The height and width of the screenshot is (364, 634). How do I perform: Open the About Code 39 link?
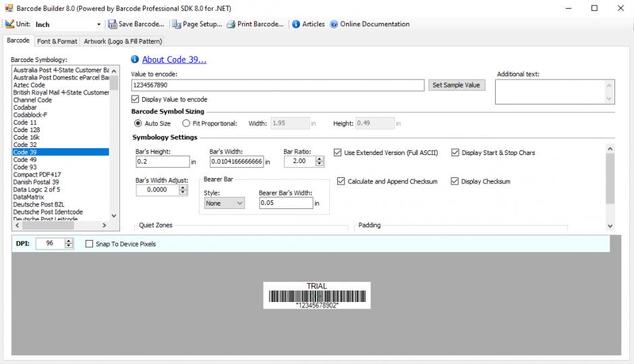[x=174, y=60]
